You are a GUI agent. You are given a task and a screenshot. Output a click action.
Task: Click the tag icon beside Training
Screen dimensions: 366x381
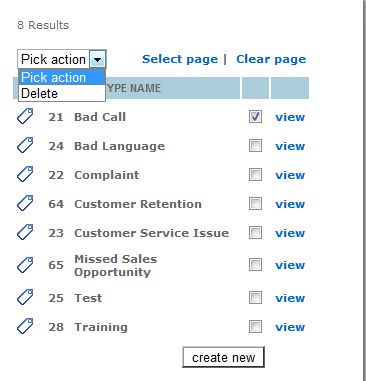(x=25, y=326)
